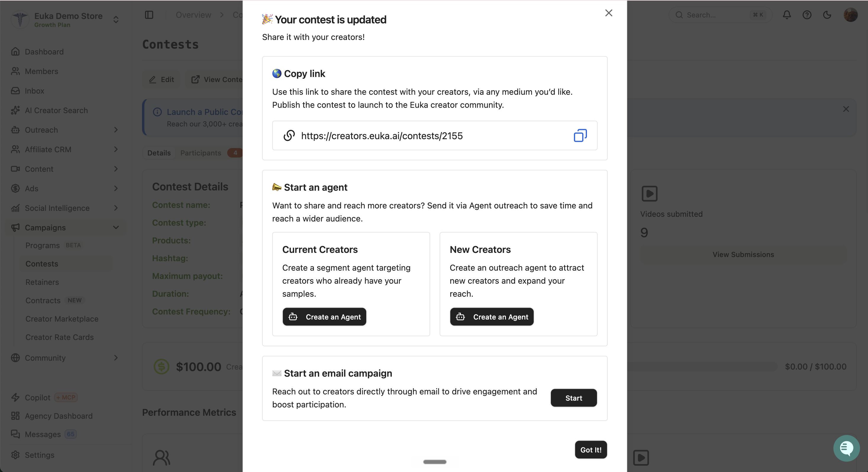
Task: Go to Creator Marketplace
Action: coord(62,319)
